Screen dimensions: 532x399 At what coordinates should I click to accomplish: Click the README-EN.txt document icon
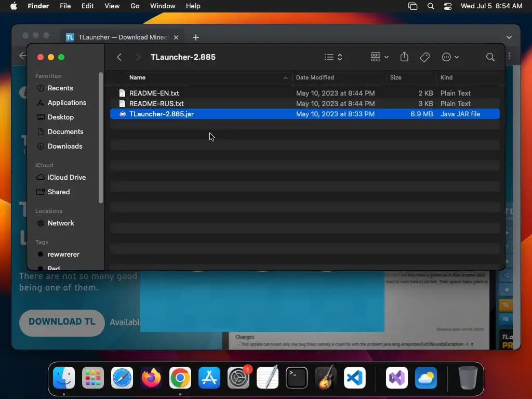click(122, 93)
